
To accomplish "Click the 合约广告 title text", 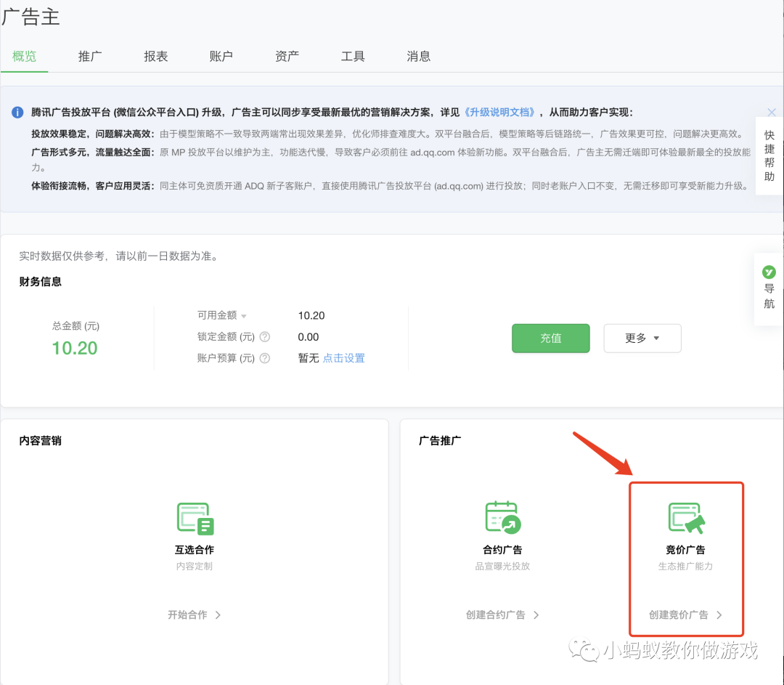I will (x=502, y=550).
